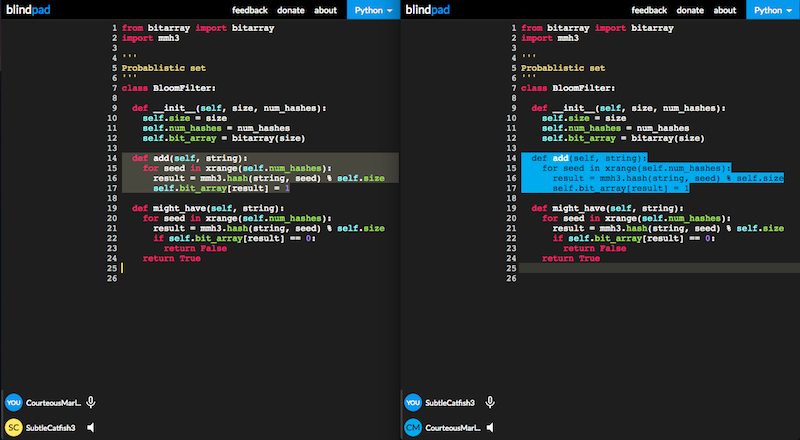The image size is (800, 440).
Task: Click 'return False' in left editor
Action: (x=195, y=249)
